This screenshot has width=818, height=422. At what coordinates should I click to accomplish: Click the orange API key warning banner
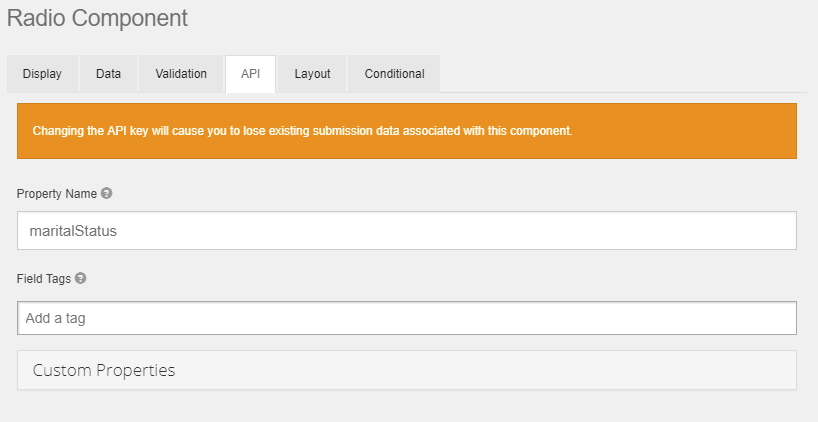coord(406,131)
